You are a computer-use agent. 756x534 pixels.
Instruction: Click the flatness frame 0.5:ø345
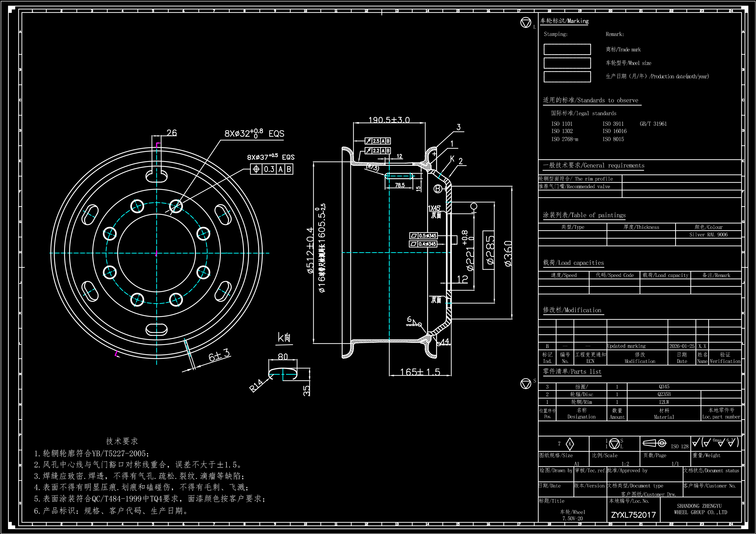pyautogui.click(x=424, y=236)
